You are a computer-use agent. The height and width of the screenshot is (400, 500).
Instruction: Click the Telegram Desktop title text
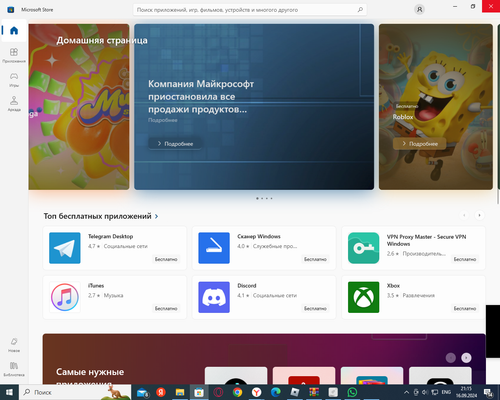(x=110, y=236)
